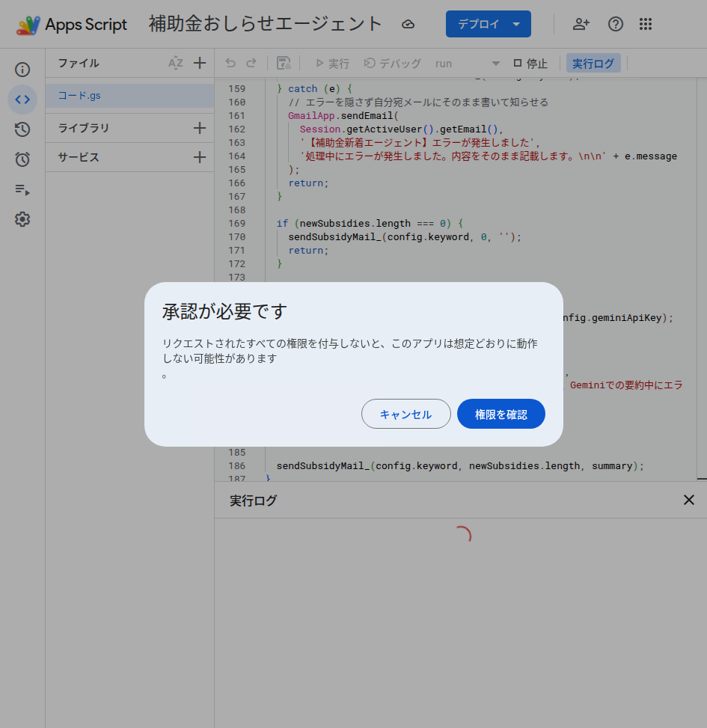Select the Editor code icon in sidebar
Screen dimensions: 707x728
tap(22, 100)
